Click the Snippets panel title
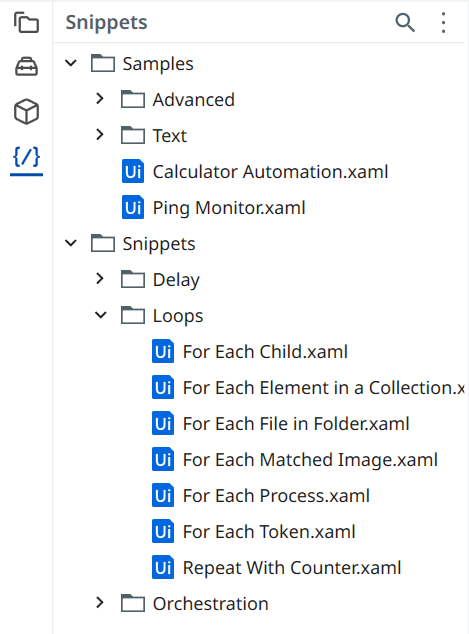The width and height of the screenshot is (469, 634). pyautogui.click(x=107, y=22)
